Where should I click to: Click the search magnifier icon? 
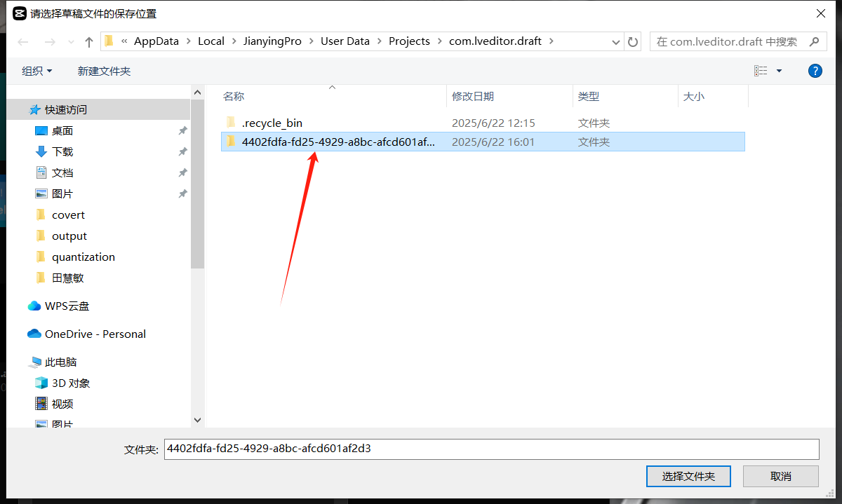pos(814,42)
